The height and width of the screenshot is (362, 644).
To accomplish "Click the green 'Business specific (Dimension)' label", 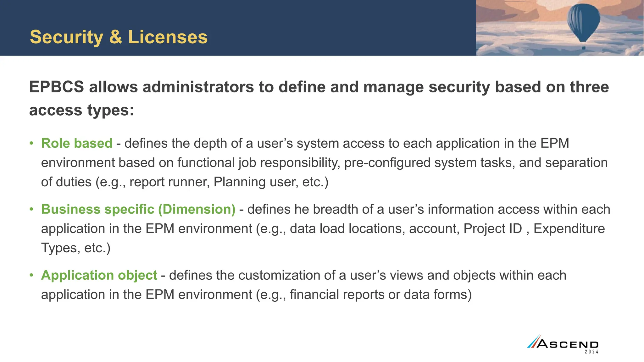I will click(138, 209).
